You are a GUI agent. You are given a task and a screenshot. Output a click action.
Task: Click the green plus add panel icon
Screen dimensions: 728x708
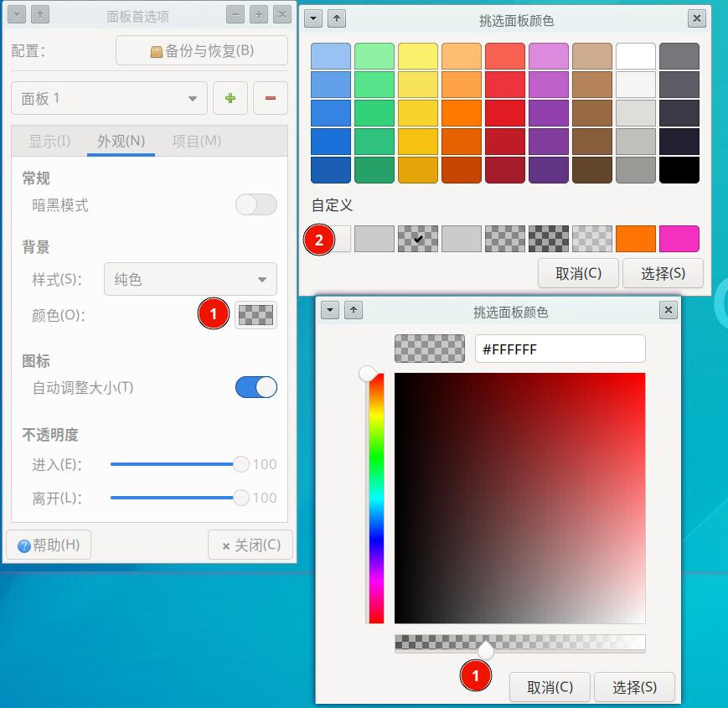point(230,98)
